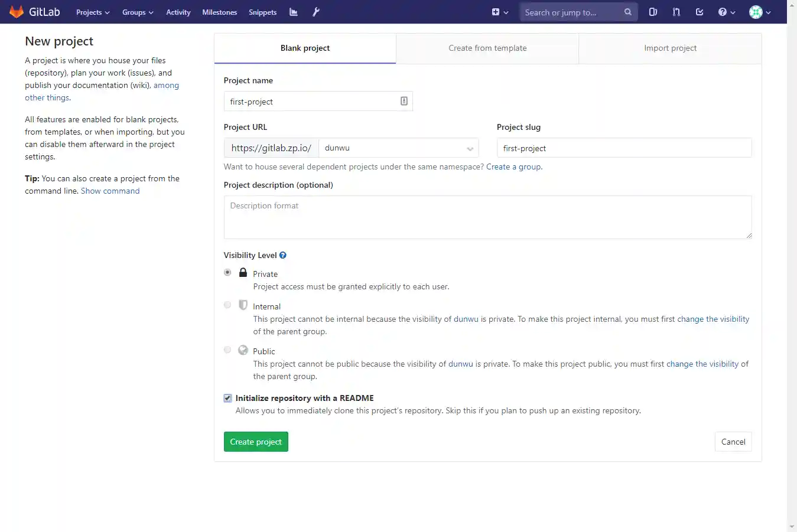Expand the user avatar menu
This screenshot has width=797, height=532.
(760, 12)
